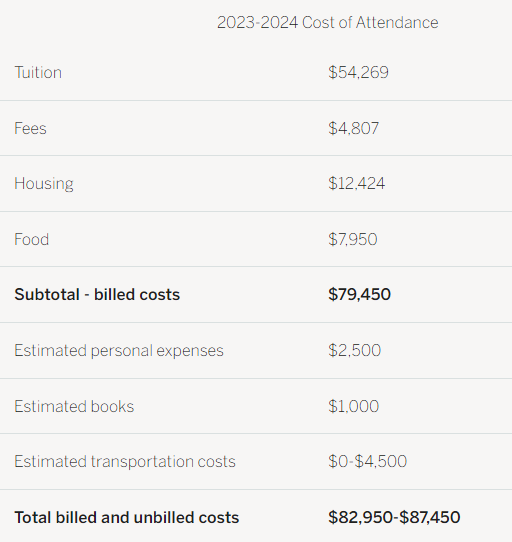Viewport: 512px width, 542px height.
Task: Click the $12,424 housing amount
Action: 356,184
